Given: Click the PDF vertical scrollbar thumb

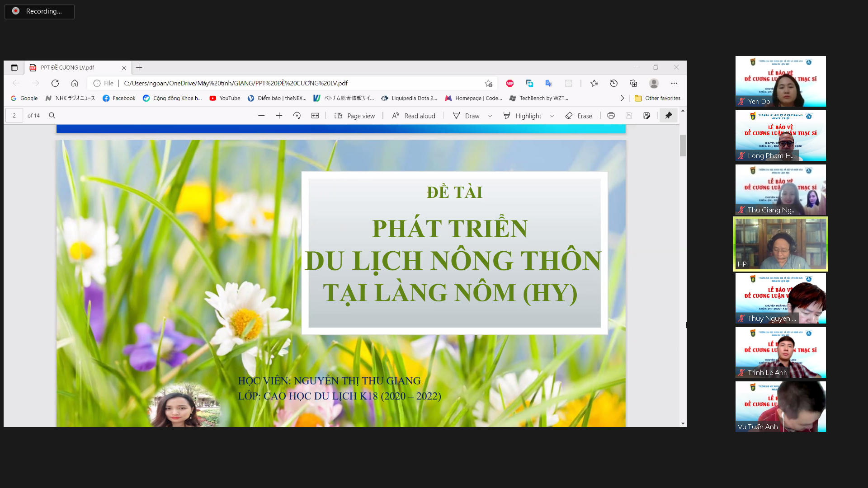Looking at the screenshot, I should pos(683,145).
